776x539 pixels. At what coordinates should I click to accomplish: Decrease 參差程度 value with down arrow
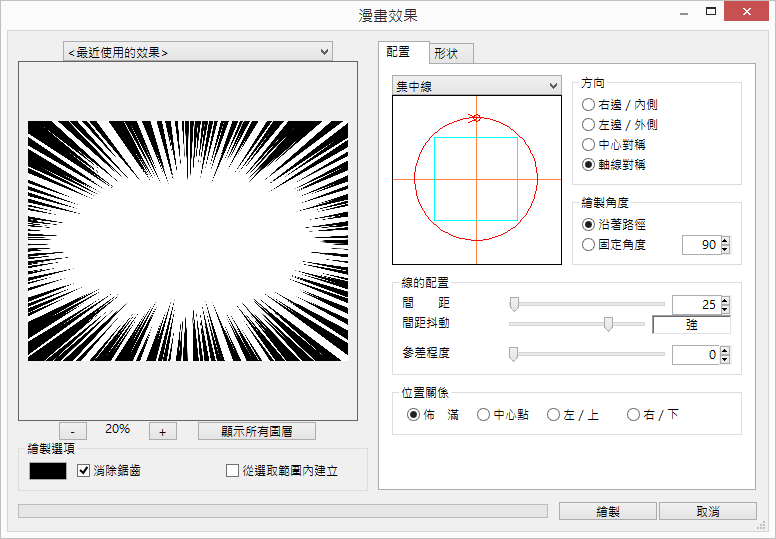(x=725, y=359)
